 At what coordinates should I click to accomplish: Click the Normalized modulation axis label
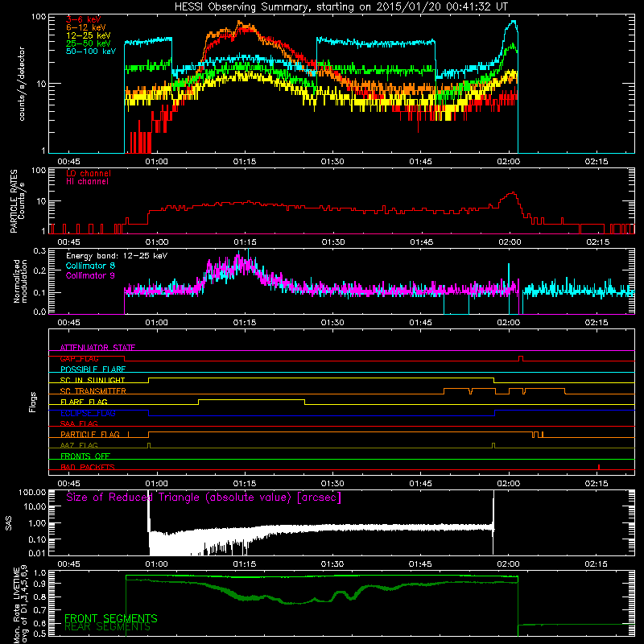pos(21,281)
